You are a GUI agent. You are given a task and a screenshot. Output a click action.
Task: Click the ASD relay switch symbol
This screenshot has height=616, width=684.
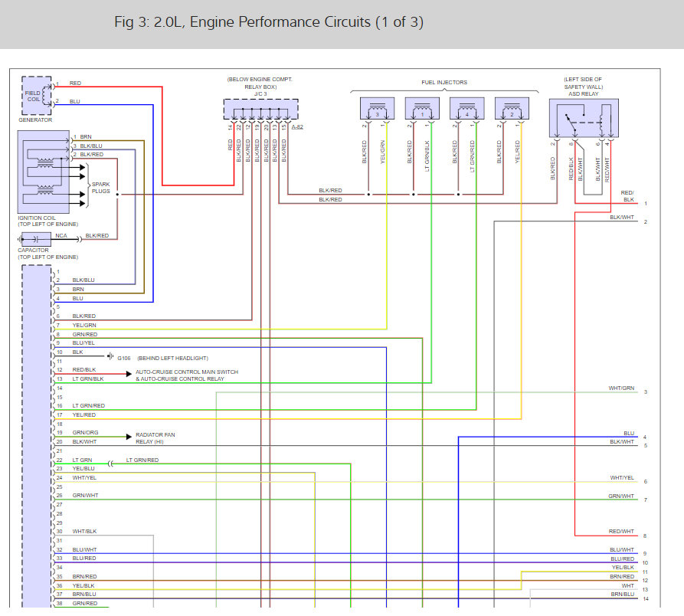584,118
